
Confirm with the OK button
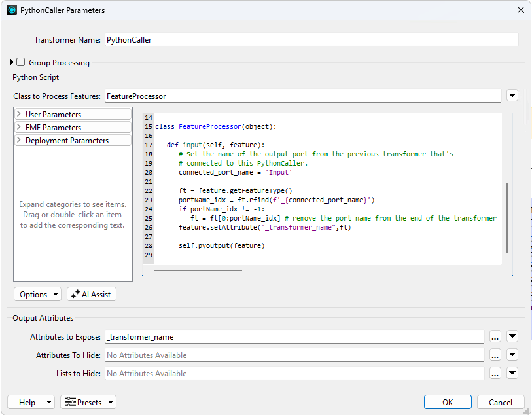coord(448,402)
